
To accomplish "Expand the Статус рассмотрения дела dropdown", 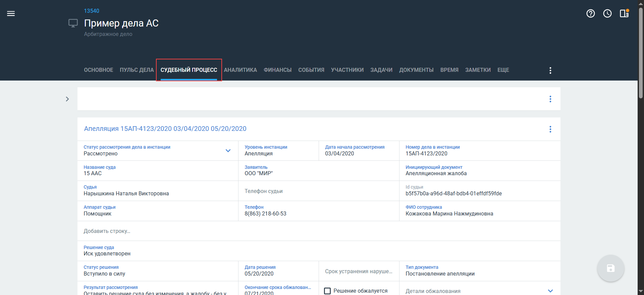I will click(228, 151).
